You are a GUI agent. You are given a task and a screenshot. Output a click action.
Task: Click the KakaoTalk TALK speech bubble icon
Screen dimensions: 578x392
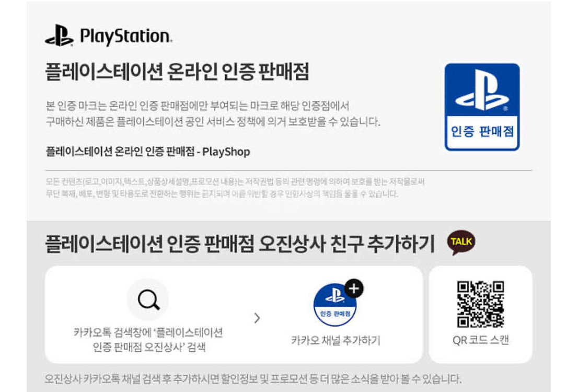461,243
